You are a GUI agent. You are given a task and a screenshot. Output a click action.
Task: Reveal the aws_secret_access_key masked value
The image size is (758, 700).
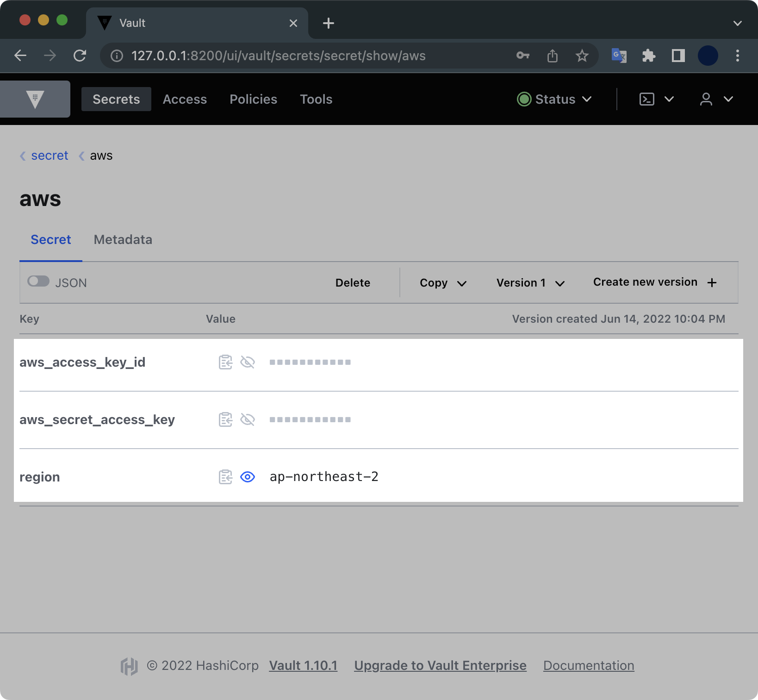[x=248, y=419]
